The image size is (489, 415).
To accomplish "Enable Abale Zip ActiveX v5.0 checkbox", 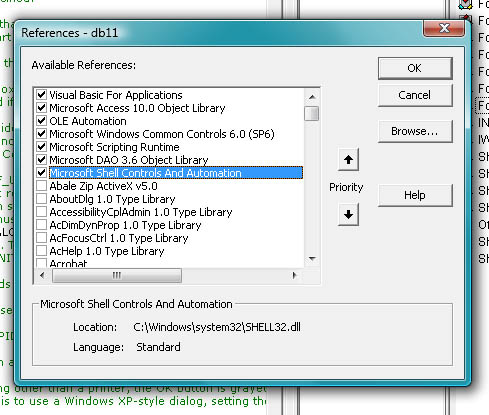I will [x=41, y=186].
